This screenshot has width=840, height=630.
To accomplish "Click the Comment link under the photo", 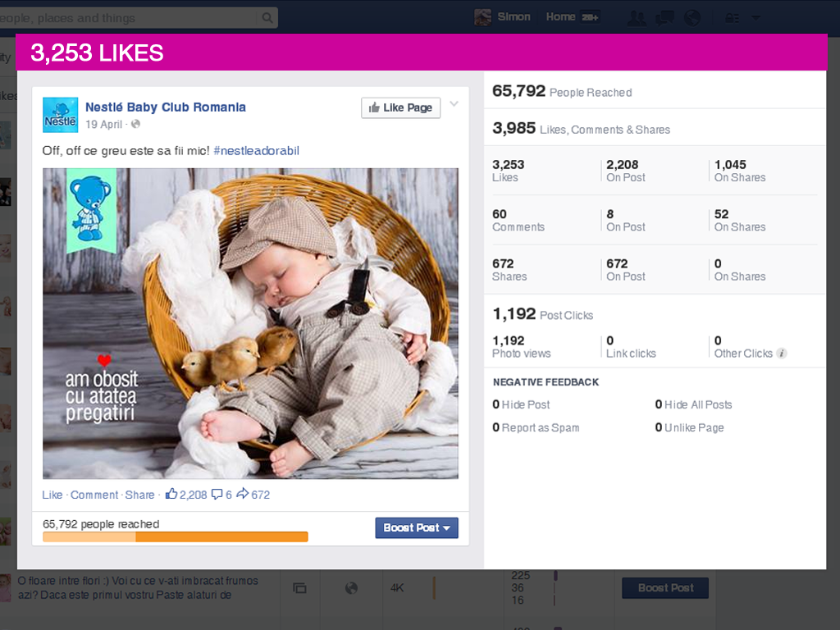I will [x=94, y=495].
